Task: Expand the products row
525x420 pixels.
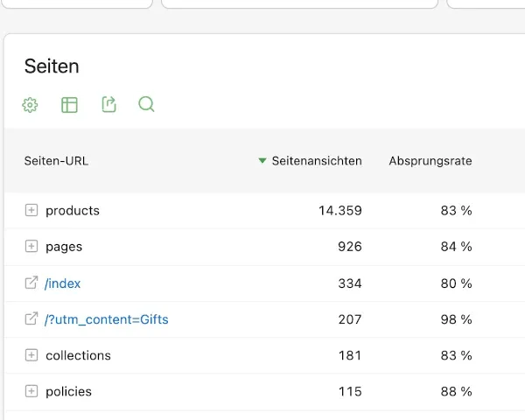Action: coord(31,210)
